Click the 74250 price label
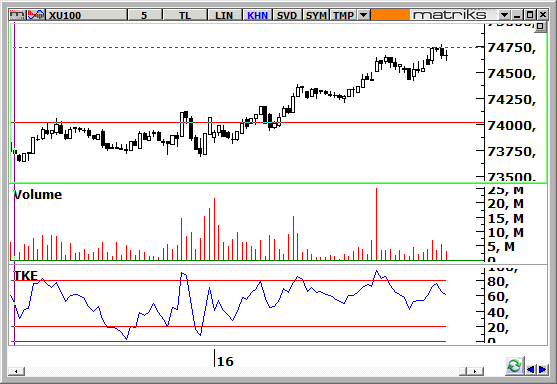Viewport: 557px width, 384px height. [511, 100]
